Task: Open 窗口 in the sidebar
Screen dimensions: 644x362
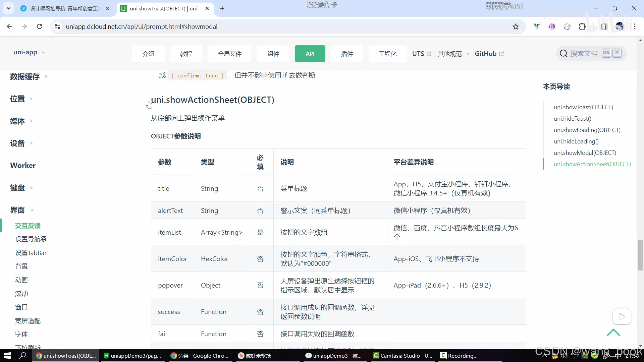Action: click(x=21, y=307)
